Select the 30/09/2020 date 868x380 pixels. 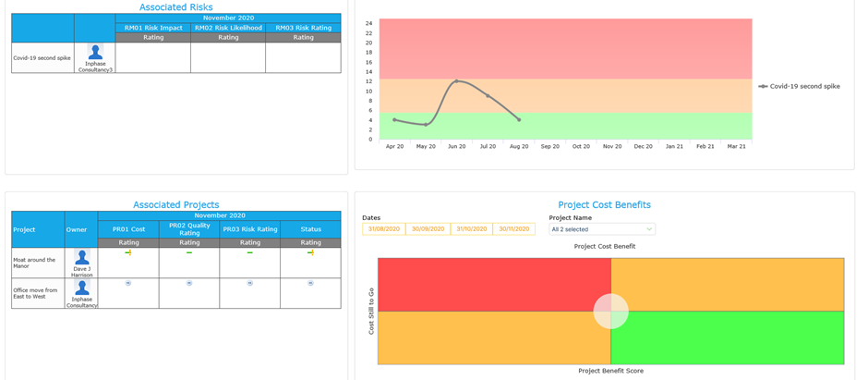[x=428, y=228]
